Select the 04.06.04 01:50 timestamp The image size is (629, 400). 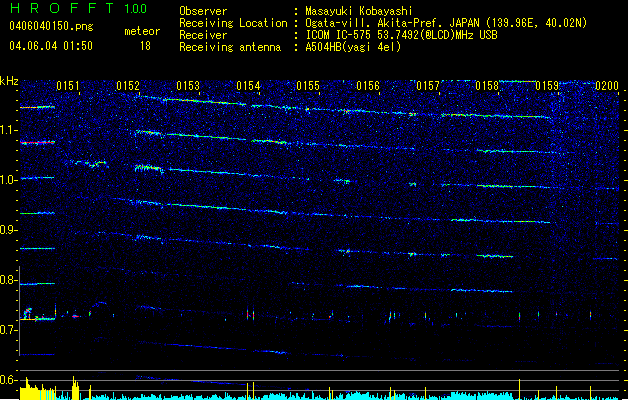50,46
